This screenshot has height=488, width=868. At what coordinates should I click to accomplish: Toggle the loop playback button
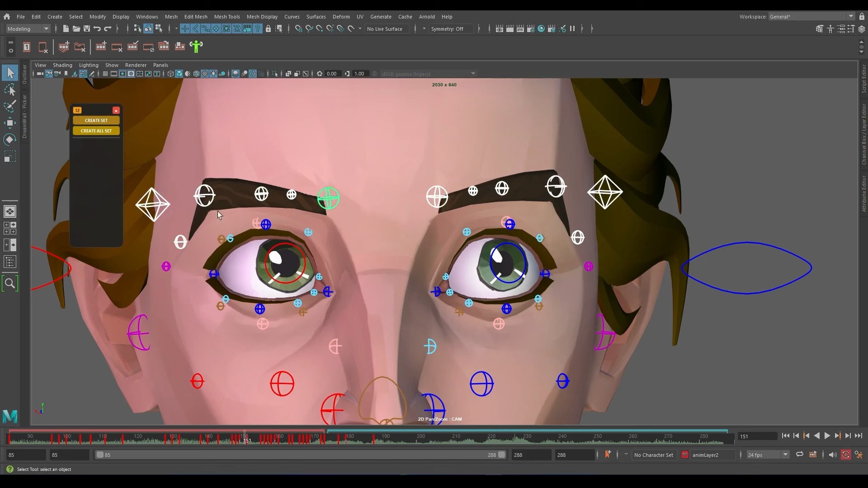pyautogui.click(x=799, y=455)
